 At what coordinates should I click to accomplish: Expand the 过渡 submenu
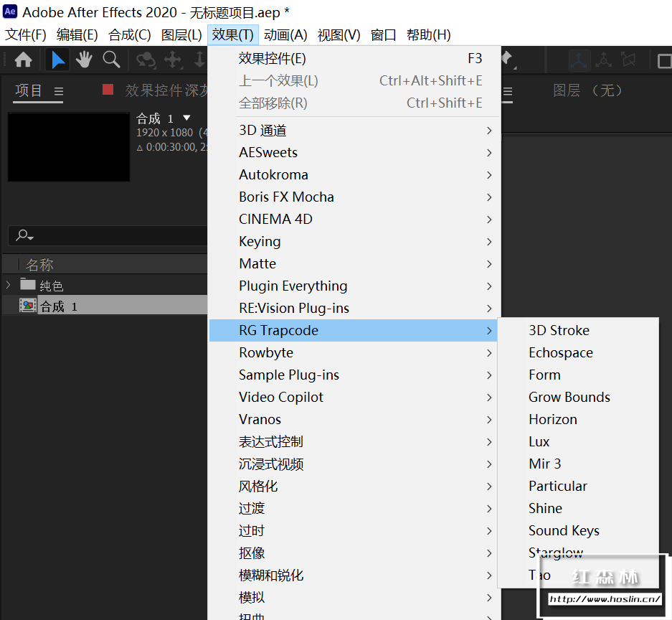point(354,509)
